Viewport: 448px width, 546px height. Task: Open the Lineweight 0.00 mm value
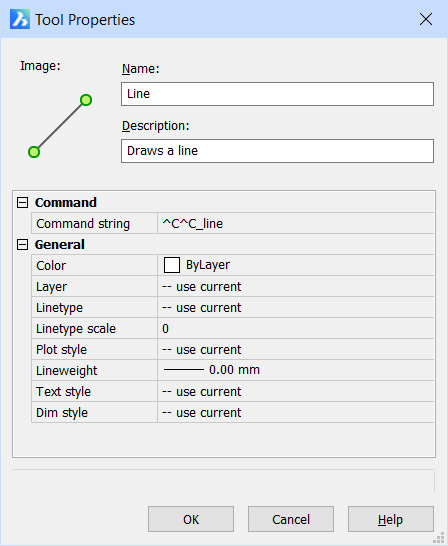pos(296,370)
